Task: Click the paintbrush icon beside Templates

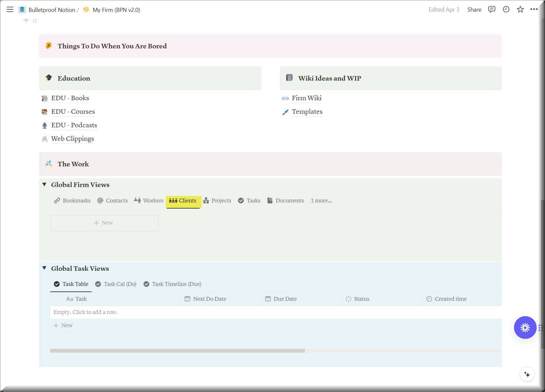Action: tap(285, 112)
